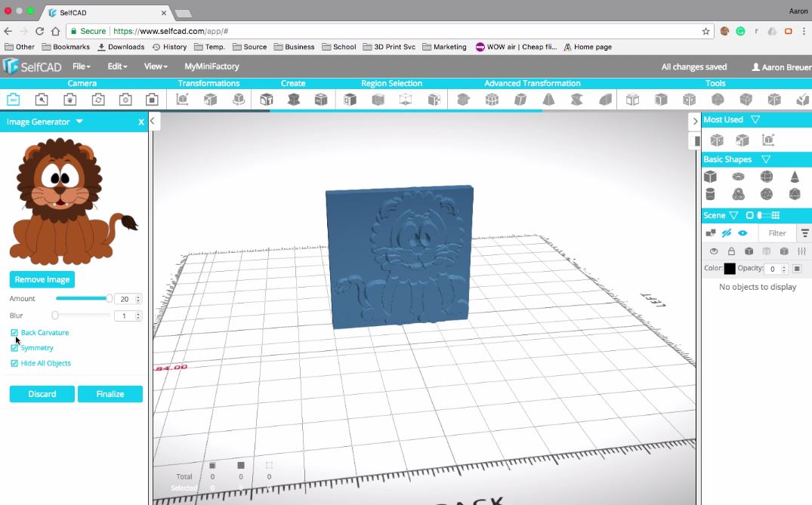
Task: Add a sphere from Basic Shapes
Action: [x=767, y=177]
